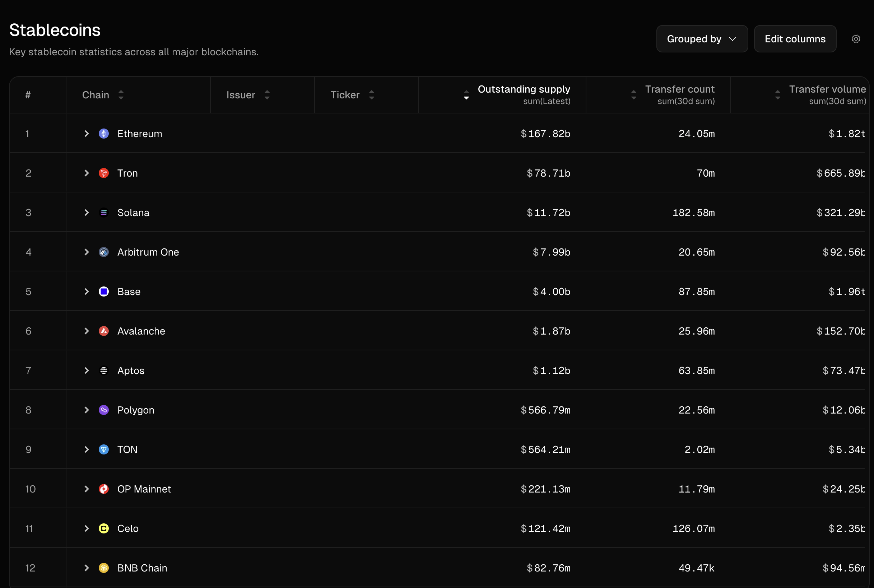The width and height of the screenshot is (874, 588).
Task: Expand the Base row chevron
Action: (87, 291)
